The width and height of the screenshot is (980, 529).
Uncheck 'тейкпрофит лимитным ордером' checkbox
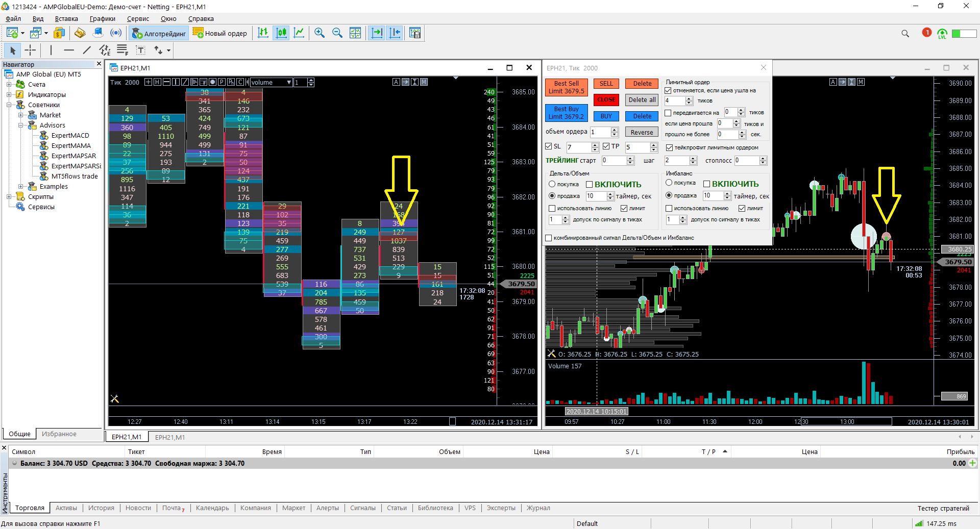(670, 147)
